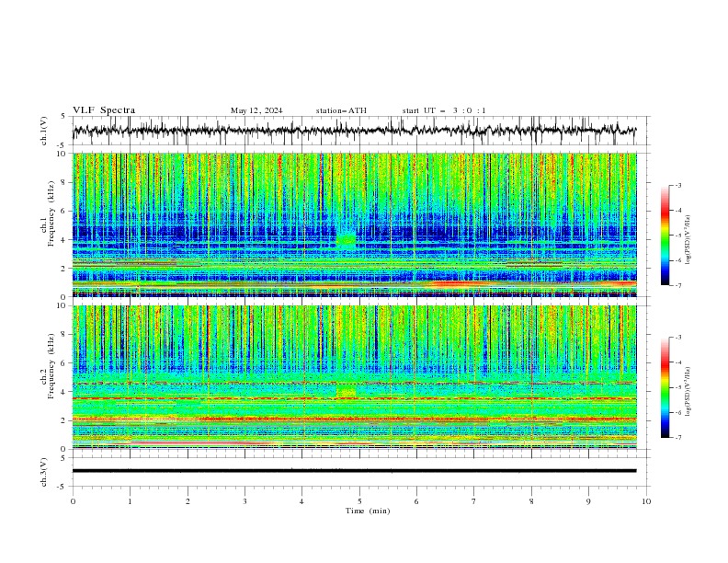Click the ch.1 spectrogram colorbar
Screen dimensions: 728x563
click(x=665, y=236)
